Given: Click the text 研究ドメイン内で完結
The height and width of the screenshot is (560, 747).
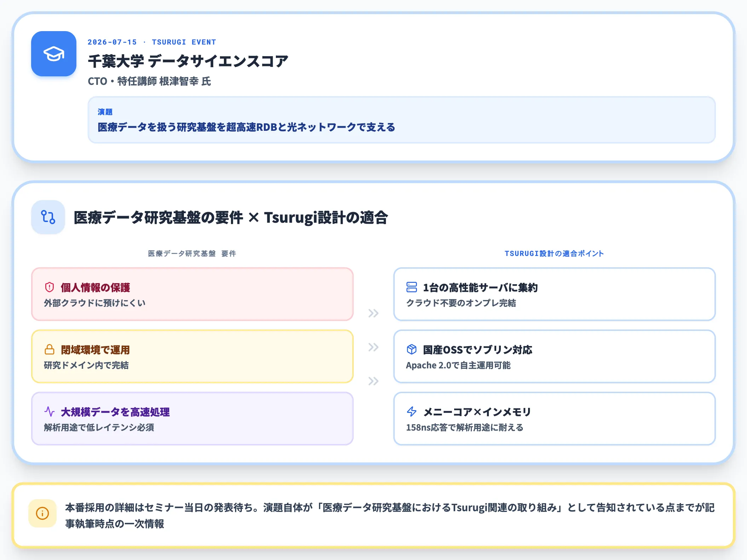Looking at the screenshot, I should point(86,365).
